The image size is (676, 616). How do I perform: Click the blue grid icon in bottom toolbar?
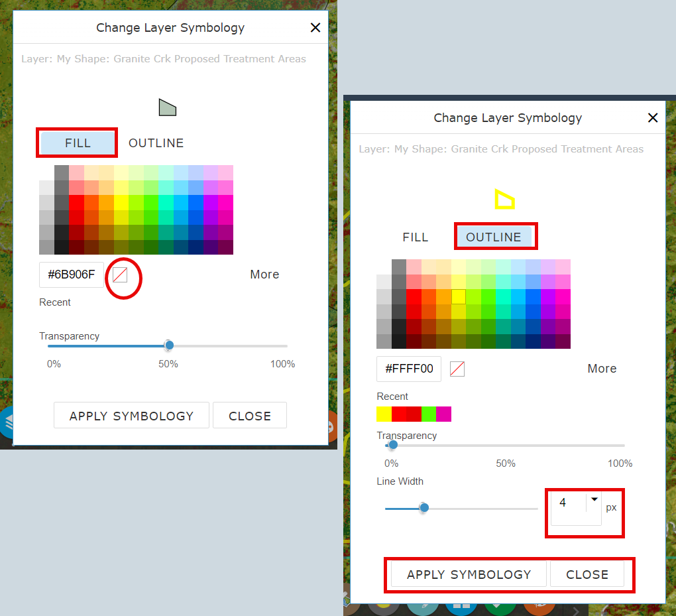(x=460, y=609)
